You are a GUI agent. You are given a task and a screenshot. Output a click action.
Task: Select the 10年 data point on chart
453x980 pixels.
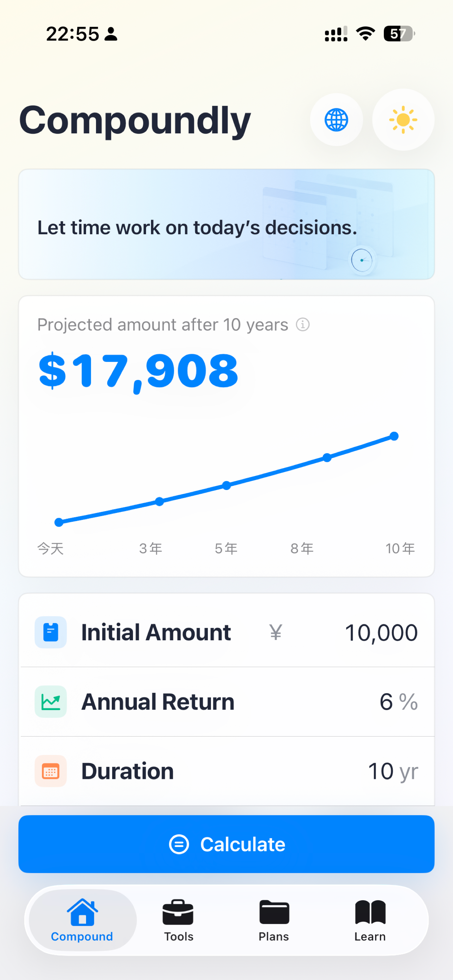[394, 436]
